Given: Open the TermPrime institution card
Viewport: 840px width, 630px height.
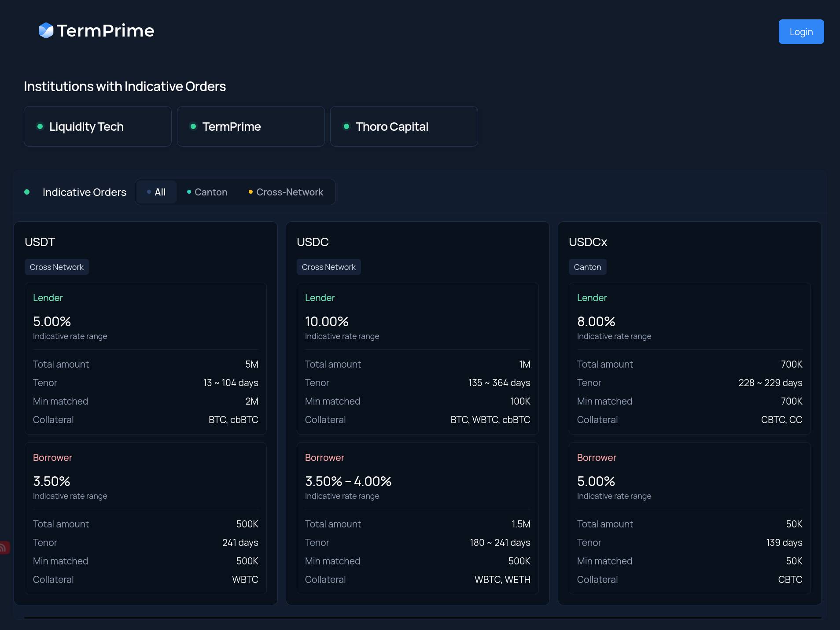Looking at the screenshot, I should [251, 126].
